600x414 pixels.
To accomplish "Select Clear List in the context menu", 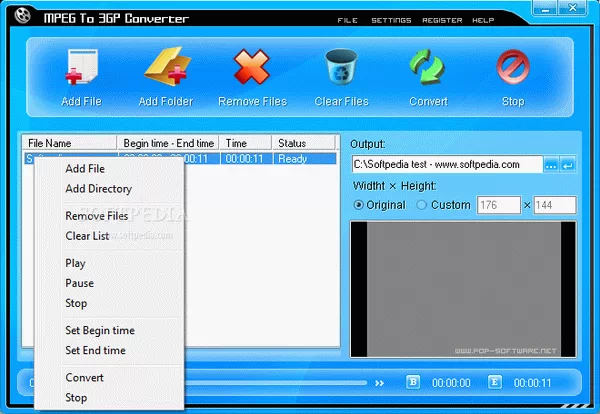I will (x=87, y=236).
